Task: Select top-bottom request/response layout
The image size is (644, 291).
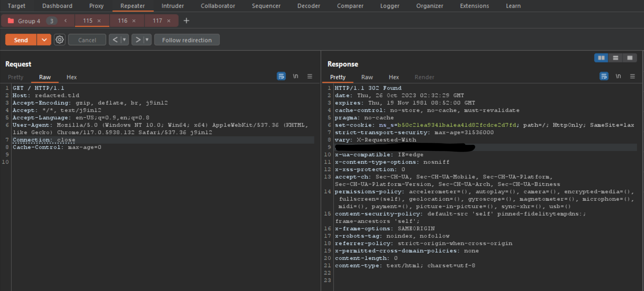Action: (x=616, y=58)
